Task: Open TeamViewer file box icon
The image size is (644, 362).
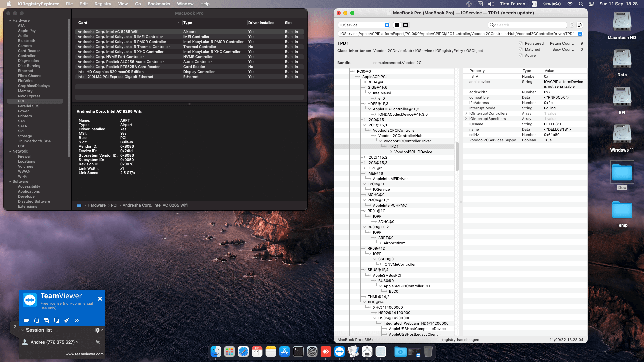Action: [57, 320]
